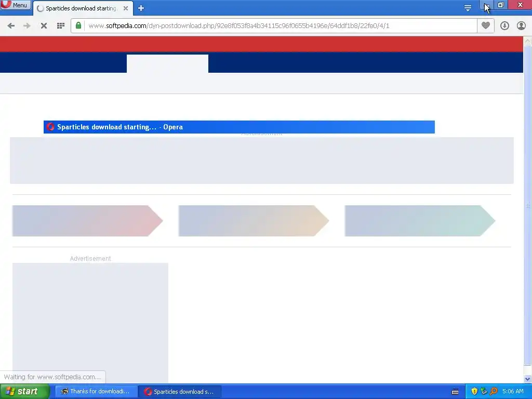
Task: Stop loading the page
Action: 44,26
